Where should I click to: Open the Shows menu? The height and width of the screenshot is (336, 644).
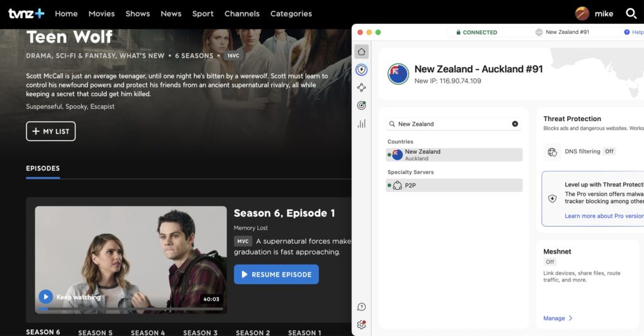coord(138,14)
